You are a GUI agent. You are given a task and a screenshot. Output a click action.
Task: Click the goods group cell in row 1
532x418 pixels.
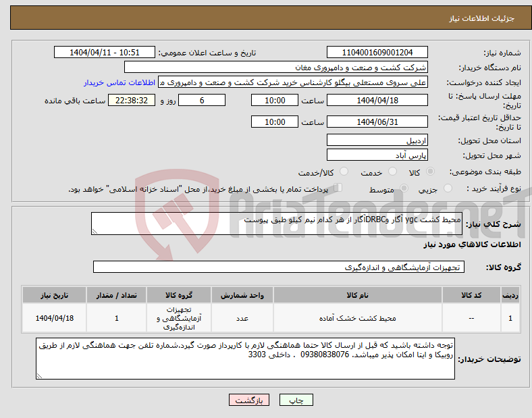pos(179,318)
